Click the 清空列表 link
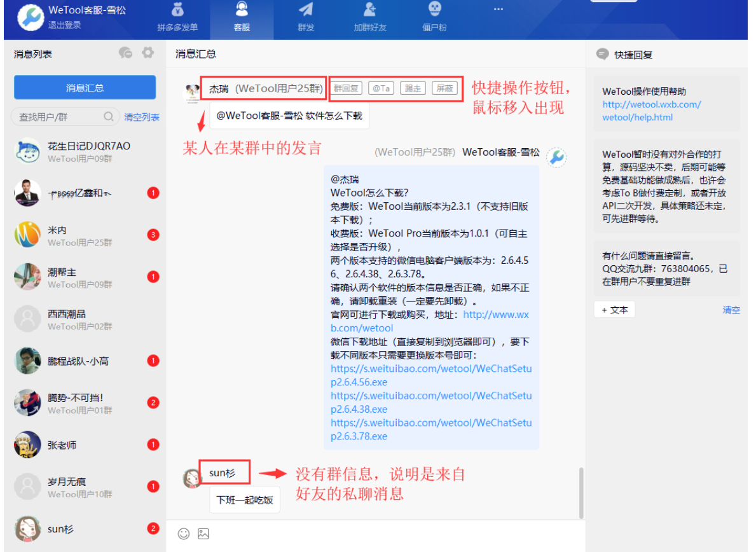 pyautogui.click(x=142, y=117)
